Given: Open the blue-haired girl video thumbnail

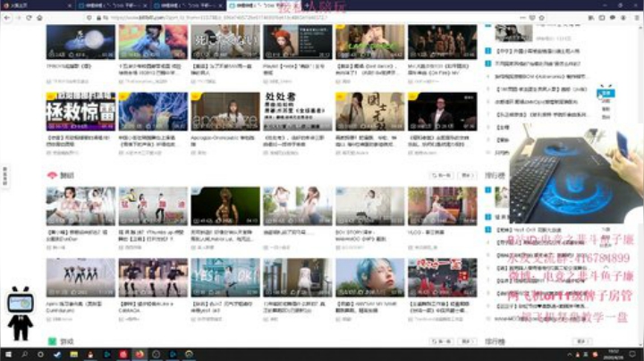Looking at the screenshot, I should [369, 277].
